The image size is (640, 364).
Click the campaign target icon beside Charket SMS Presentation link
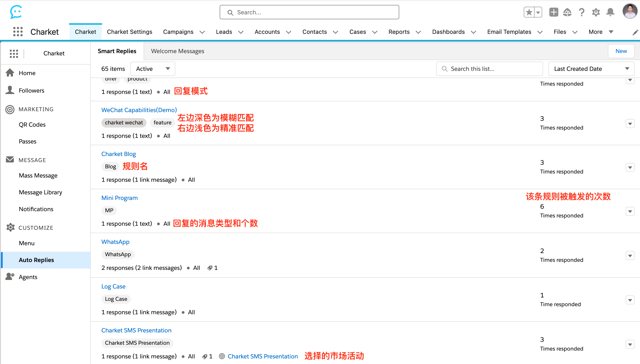click(222, 356)
